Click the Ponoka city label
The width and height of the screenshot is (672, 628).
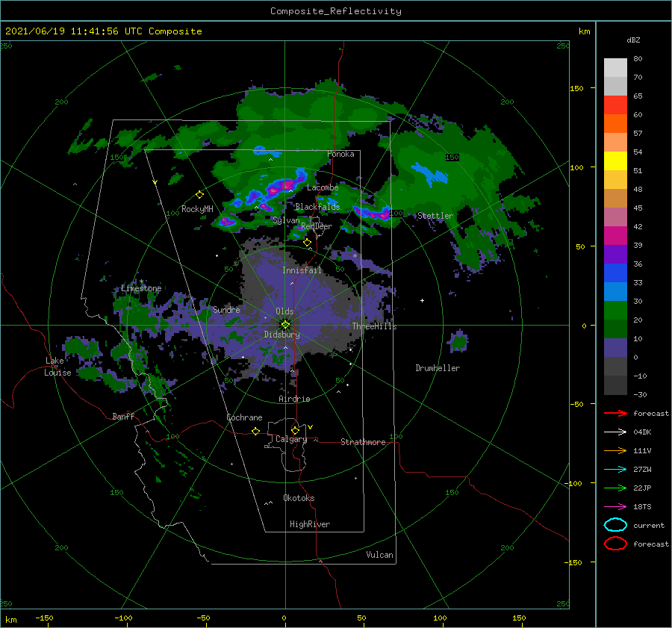click(x=340, y=155)
